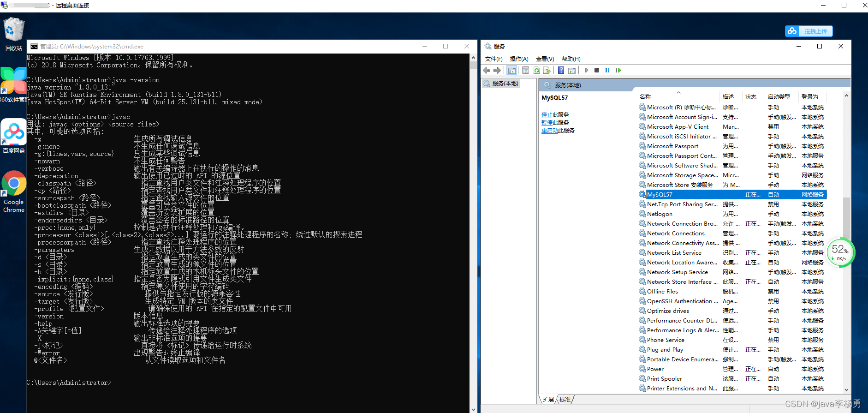
Task: Click the Power service gear icon
Action: [x=642, y=369]
